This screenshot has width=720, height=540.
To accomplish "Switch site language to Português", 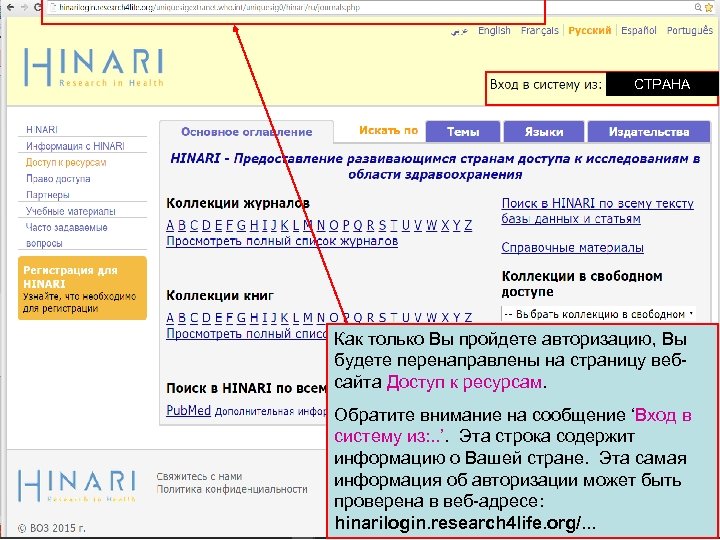I will tap(690, 30).
